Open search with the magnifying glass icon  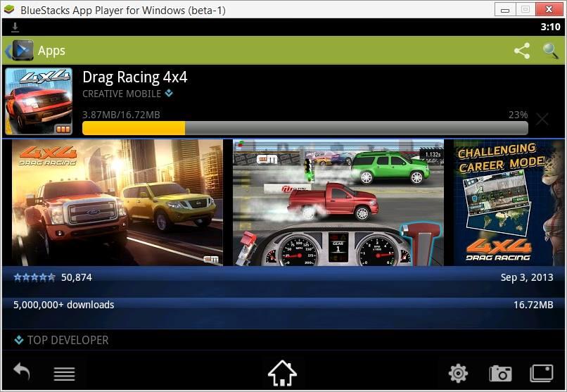[x=550, y=51]
